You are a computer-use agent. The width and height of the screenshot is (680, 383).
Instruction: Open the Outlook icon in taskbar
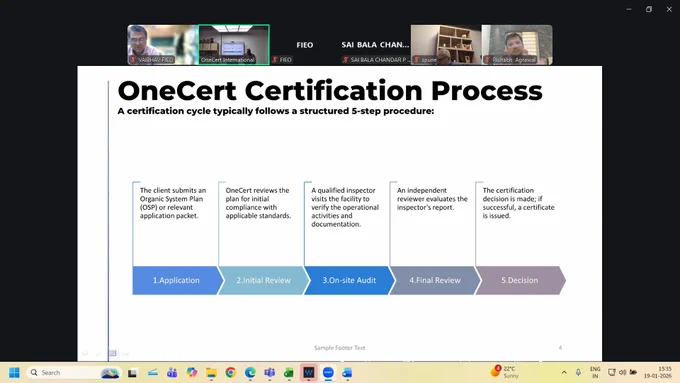347,373
